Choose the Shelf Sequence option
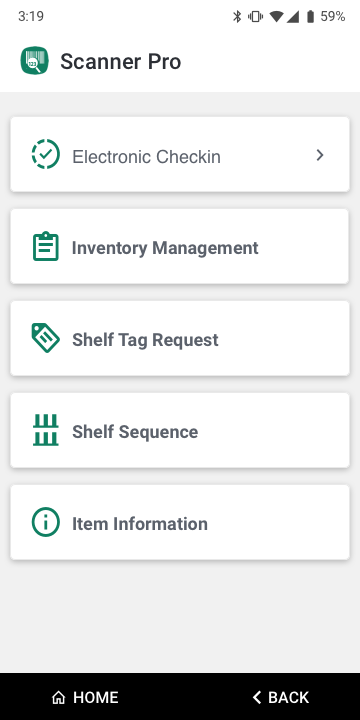Screen dimensions: 360x720 pyautogui.click(x=180, y=430)
